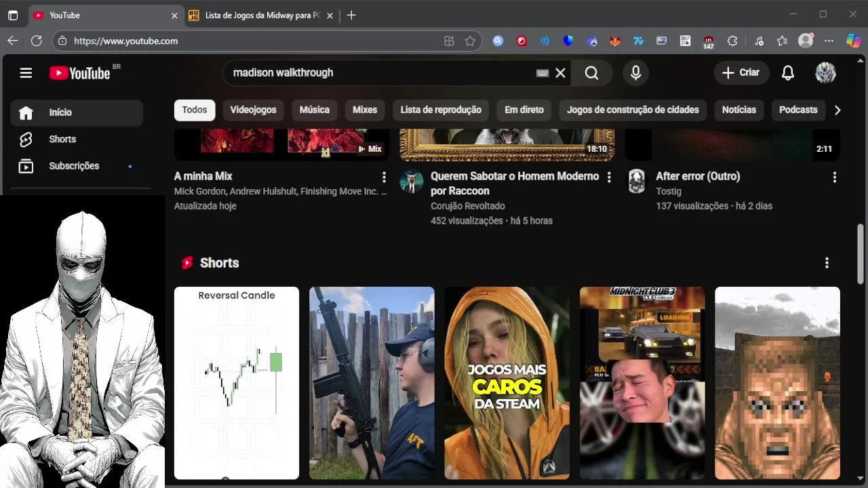Viewport: 868px width, 488px height.
Task: Open the notifications bell
Action: [787, 73]
